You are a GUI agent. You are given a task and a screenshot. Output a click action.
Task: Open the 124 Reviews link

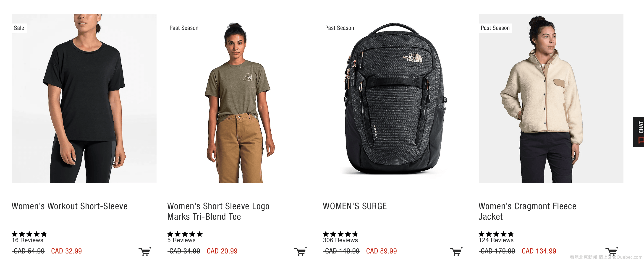point(496,240)
